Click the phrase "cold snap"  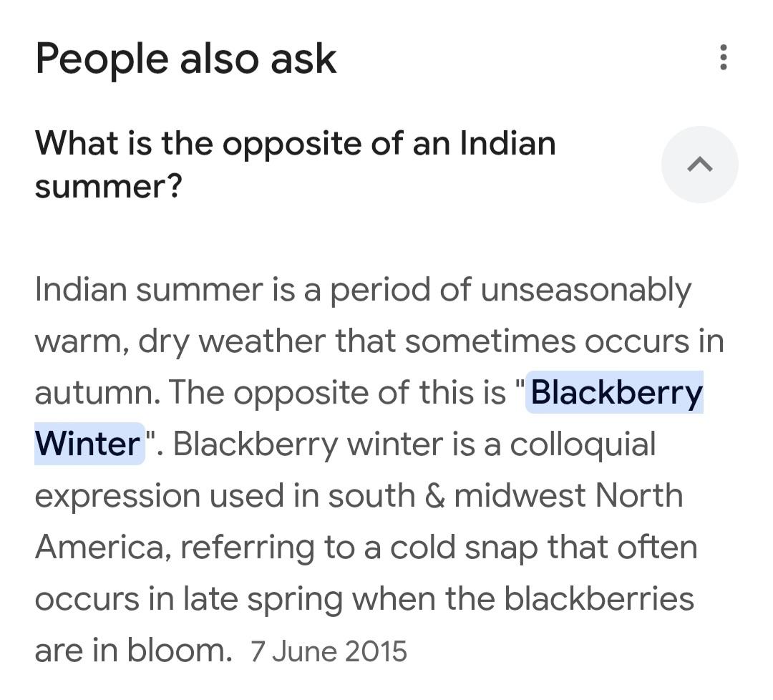pyautogui.click(x=450, y=548)
